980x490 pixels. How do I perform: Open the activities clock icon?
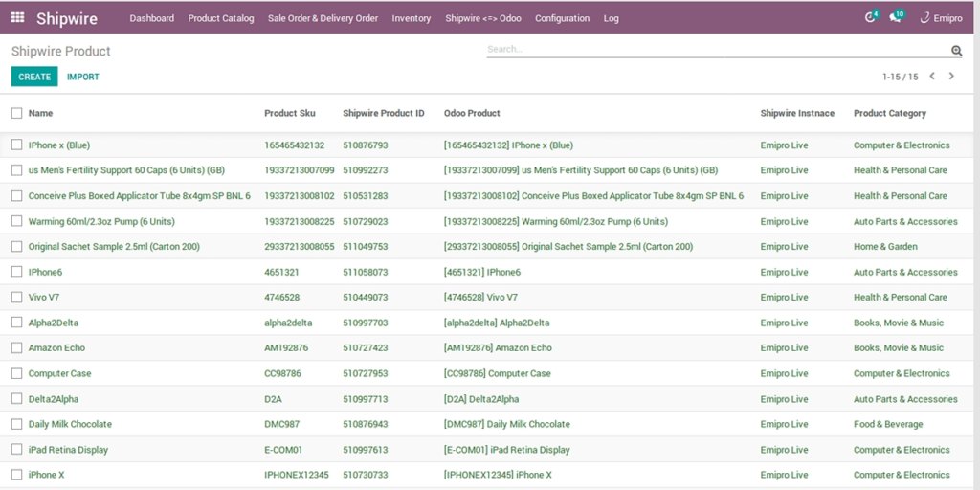[870, 17]
